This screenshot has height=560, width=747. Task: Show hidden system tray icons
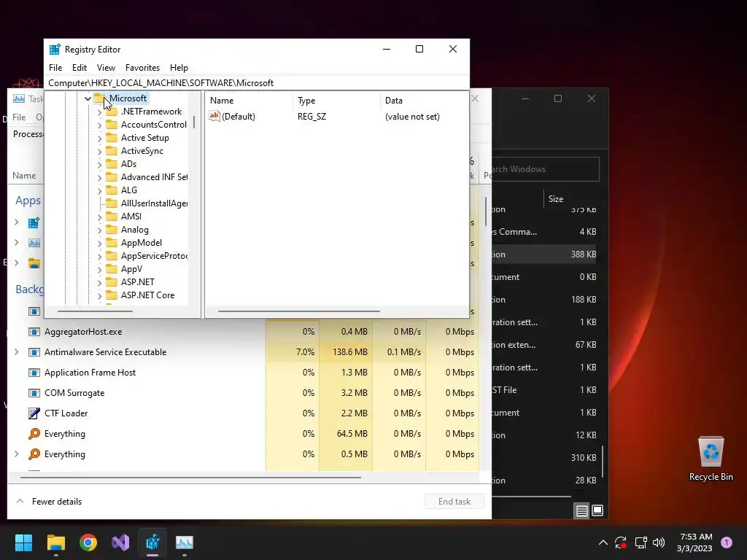click(x=603, y=542)
